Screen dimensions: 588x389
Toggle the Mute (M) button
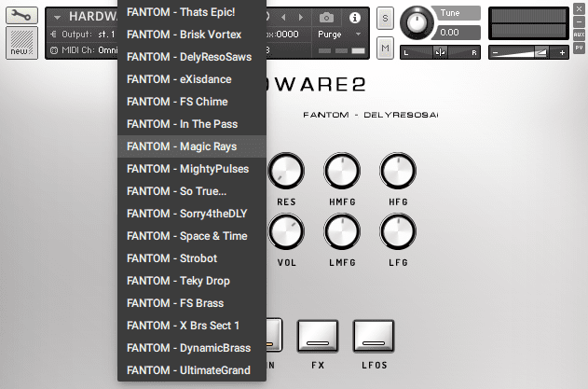pos(386,48)
